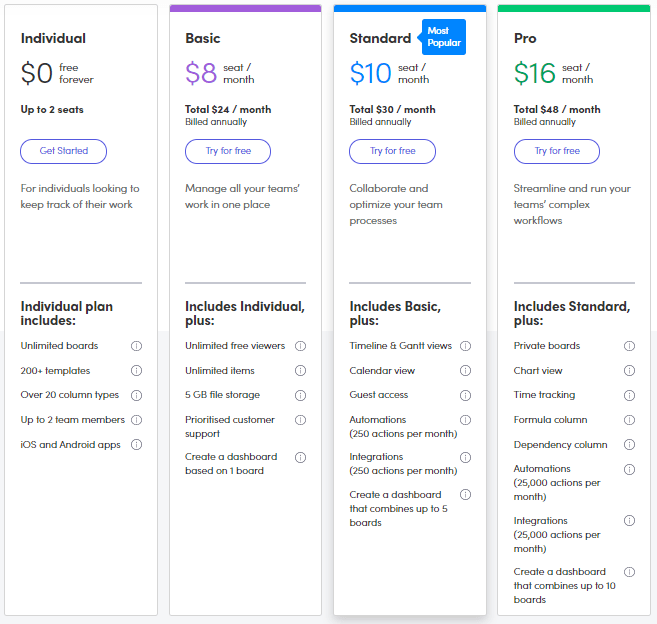
Task: Click info icon next to Time tracking
Action: [x=629, y=395]
